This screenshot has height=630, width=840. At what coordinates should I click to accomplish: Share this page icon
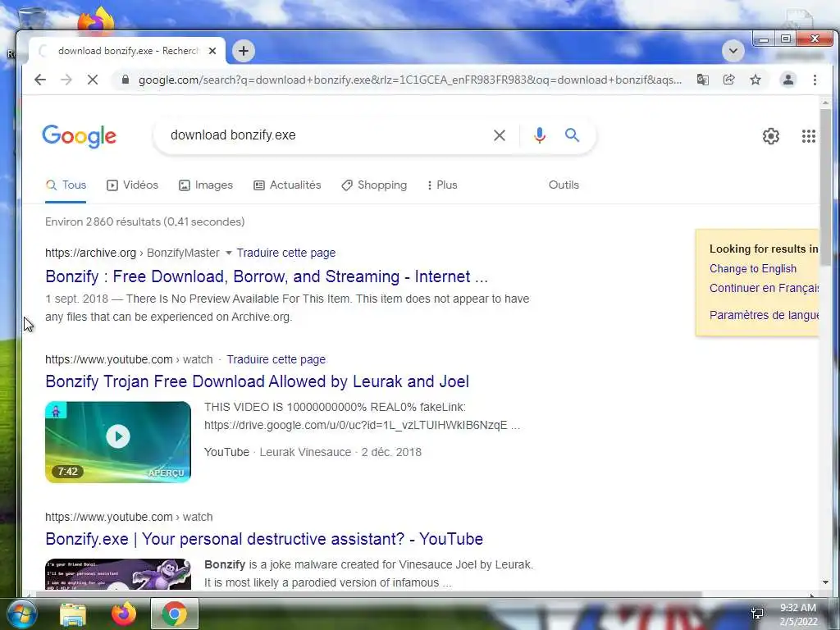(728, 80)
